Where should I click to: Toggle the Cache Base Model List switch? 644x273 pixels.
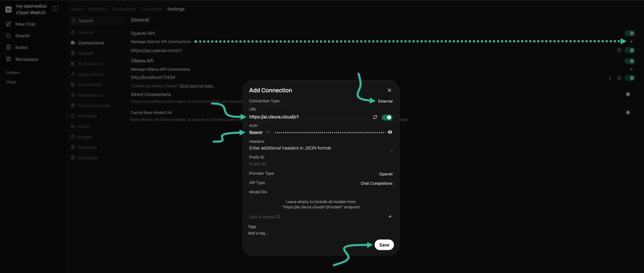click(x=630, y=113)
